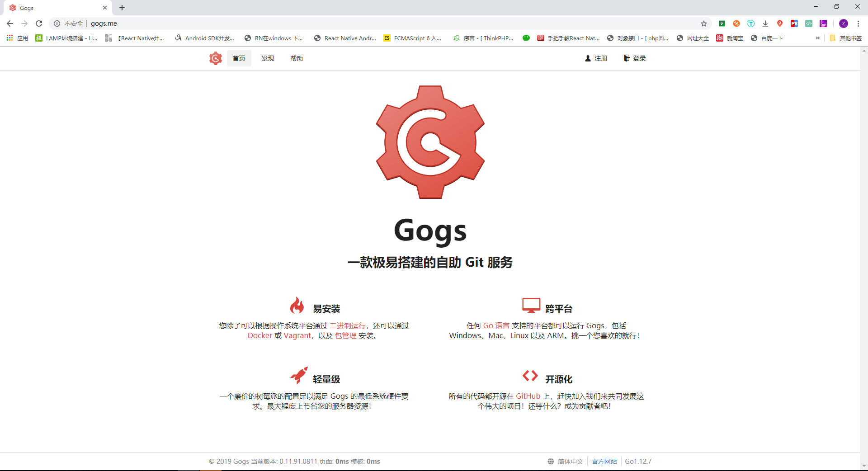Click the teal T extension icon

click(x=751, y=24)
